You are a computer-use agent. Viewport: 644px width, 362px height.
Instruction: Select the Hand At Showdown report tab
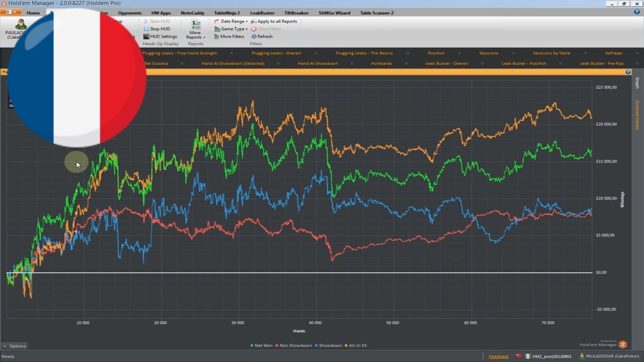coord(317,64)
